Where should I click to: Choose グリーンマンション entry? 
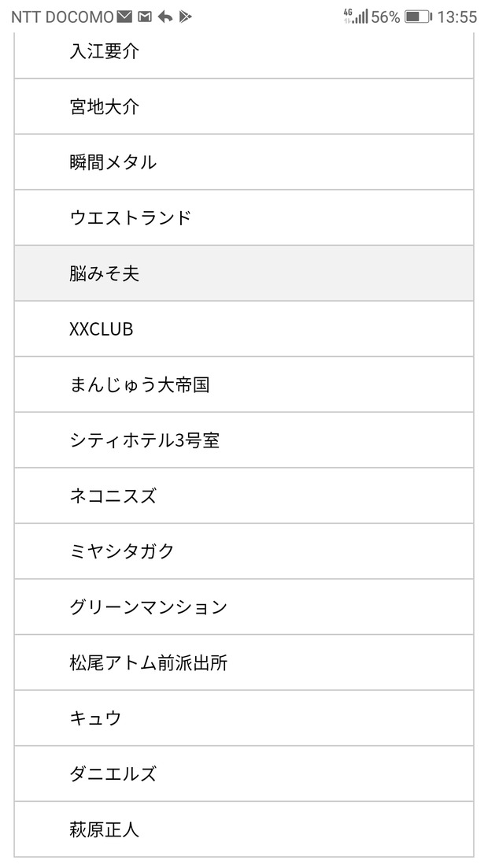point(244,606)
